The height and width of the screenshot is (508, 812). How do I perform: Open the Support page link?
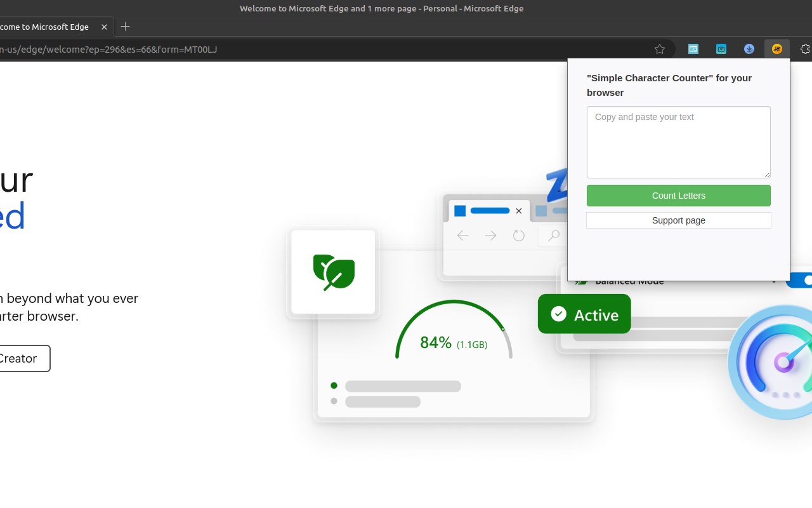679,220
